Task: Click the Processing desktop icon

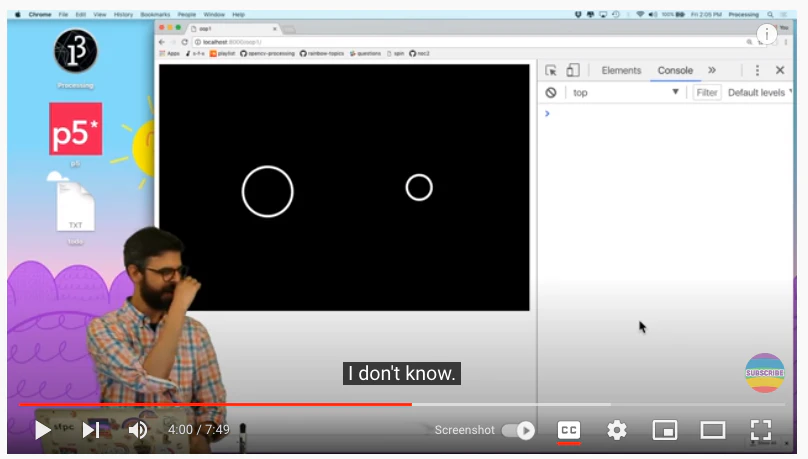Action: [x=75, y=58]
